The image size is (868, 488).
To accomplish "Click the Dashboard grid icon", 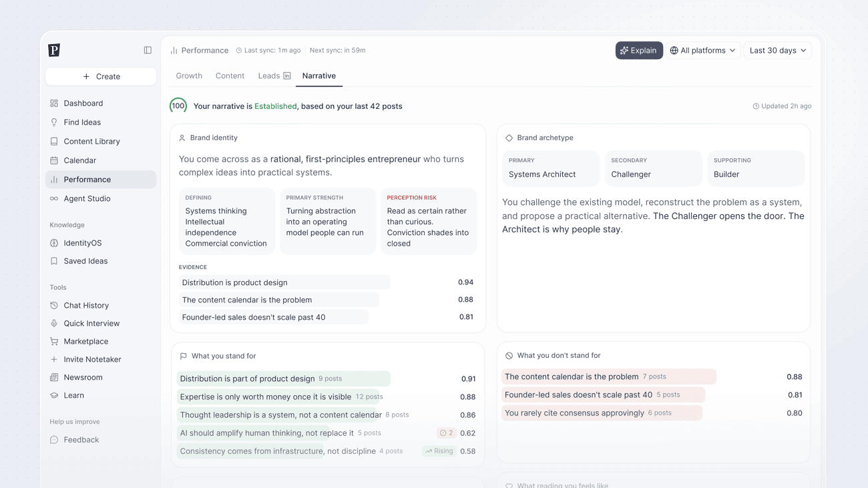I will pos(54,103).
